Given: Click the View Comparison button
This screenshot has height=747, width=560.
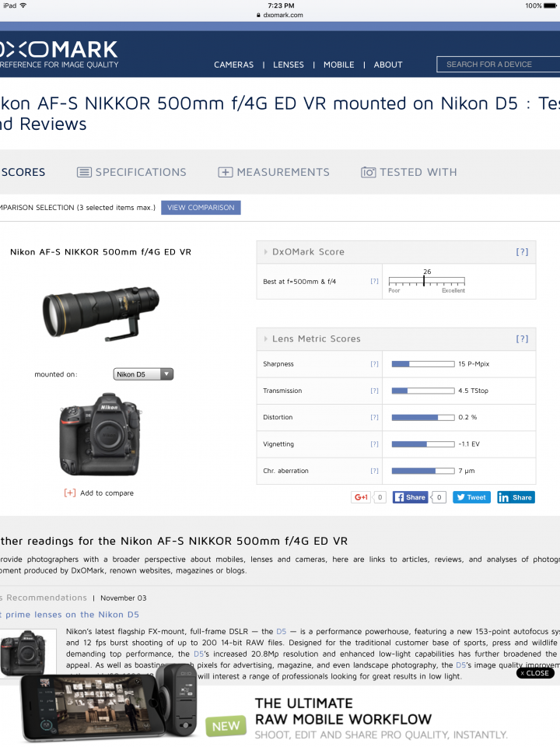Looking at the screenshot, I should [x=201, y=208].
